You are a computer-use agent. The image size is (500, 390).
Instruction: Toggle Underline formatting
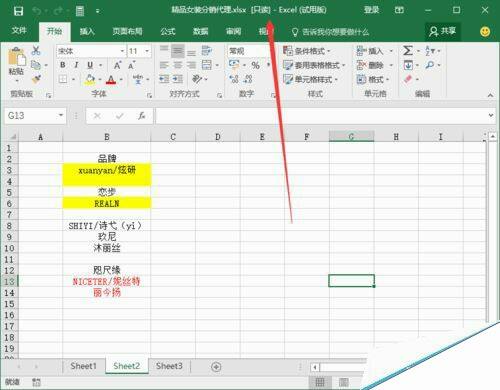tap(90, 65)
